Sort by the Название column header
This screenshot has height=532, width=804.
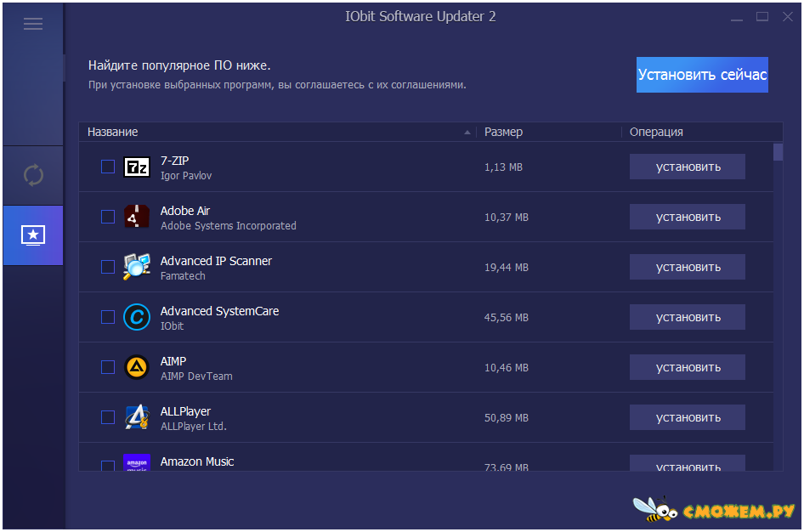277,133
